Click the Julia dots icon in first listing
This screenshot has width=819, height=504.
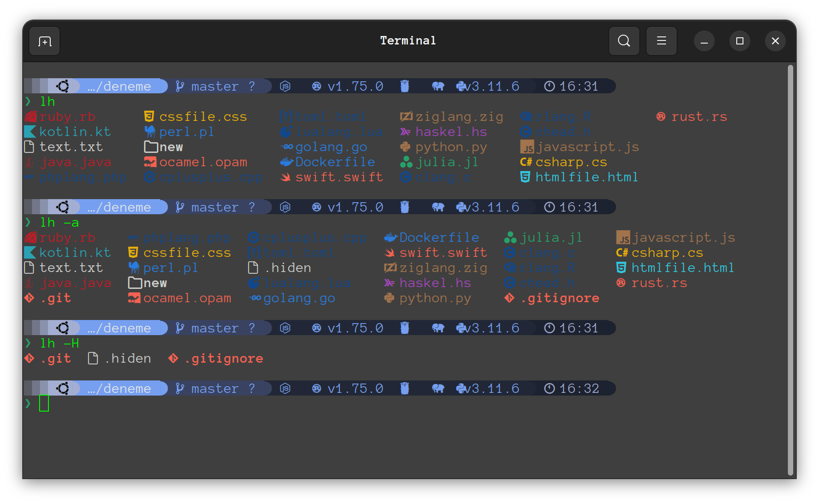(x=406, y=162)
